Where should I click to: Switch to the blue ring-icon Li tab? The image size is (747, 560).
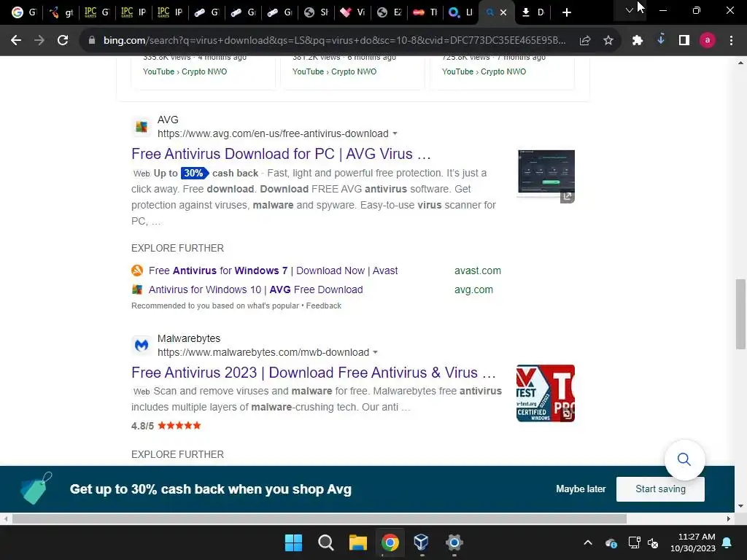[x=460, y=12]
